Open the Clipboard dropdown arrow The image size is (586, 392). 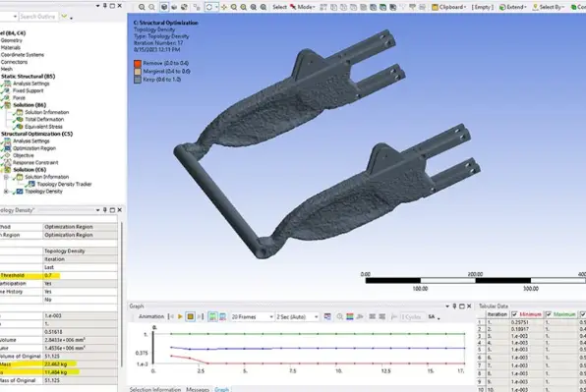click(x=465, y=7)
